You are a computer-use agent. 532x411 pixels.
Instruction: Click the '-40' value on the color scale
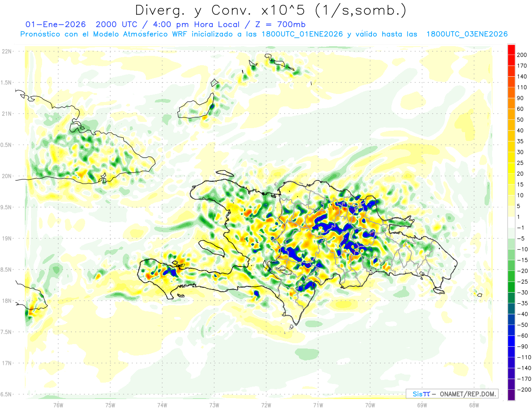(522, 314)
